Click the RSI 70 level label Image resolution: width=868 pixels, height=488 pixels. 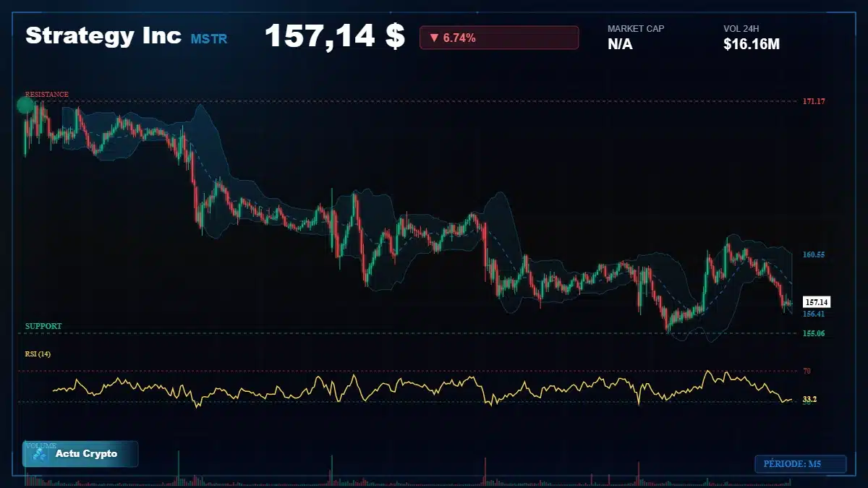(807, 371)
